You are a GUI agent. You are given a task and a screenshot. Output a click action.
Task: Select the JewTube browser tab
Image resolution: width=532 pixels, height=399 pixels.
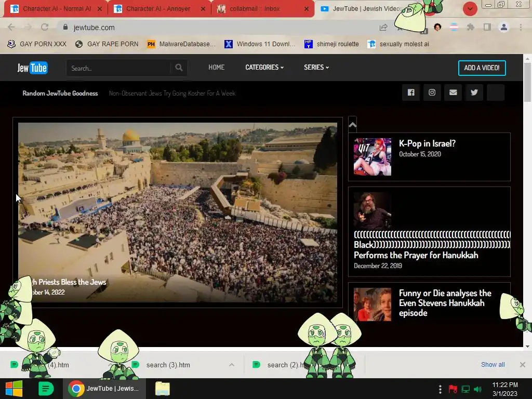362,9
